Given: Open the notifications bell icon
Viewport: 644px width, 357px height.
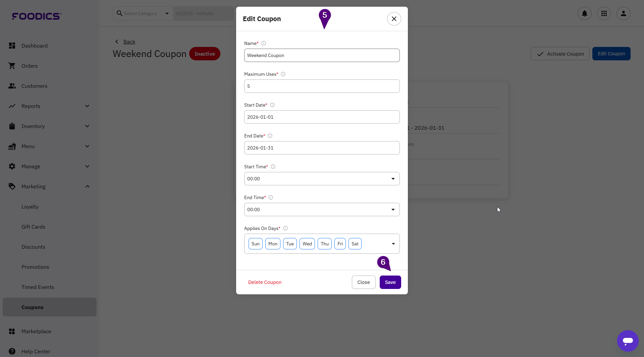Looking at the screenshot, I should (x=584, y=13).
